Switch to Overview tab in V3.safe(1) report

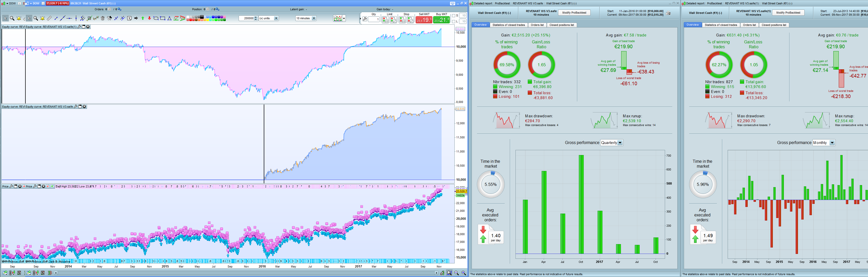click(x=693, y=25)
